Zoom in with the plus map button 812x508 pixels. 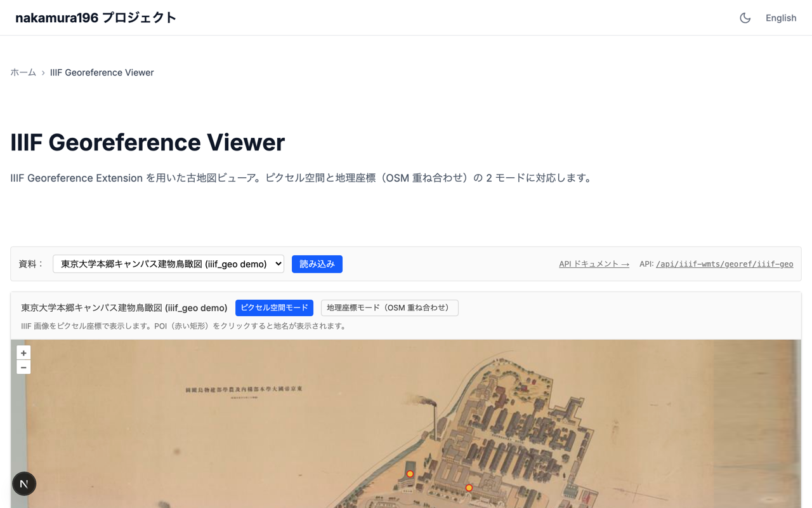click(23, 353)
